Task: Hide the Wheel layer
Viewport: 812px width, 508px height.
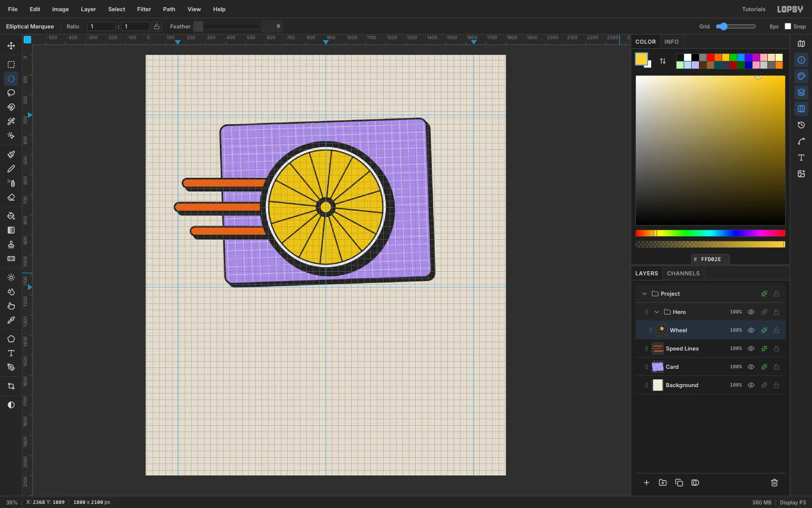Action: point(751,330)
